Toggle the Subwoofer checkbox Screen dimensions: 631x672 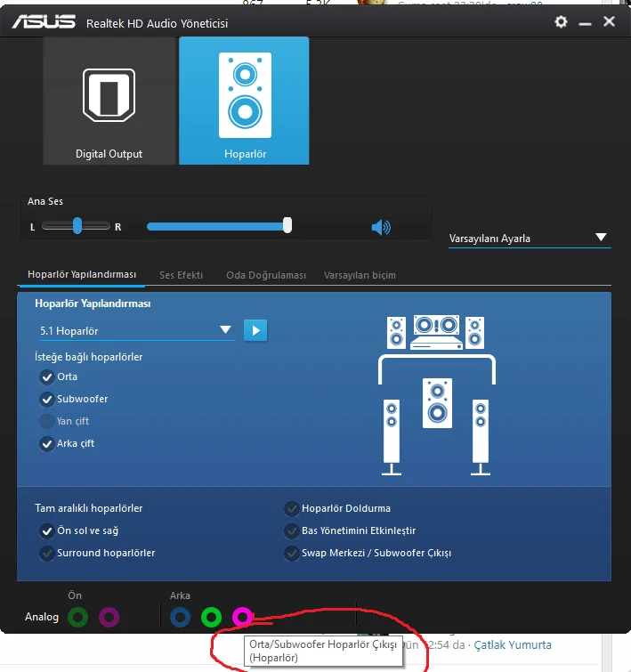tap(47, 400)
